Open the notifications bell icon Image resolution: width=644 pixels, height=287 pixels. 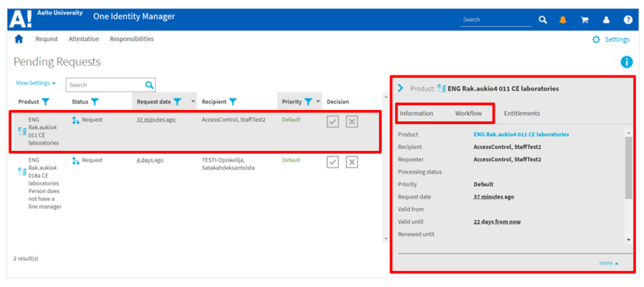[x=563, y=20]
